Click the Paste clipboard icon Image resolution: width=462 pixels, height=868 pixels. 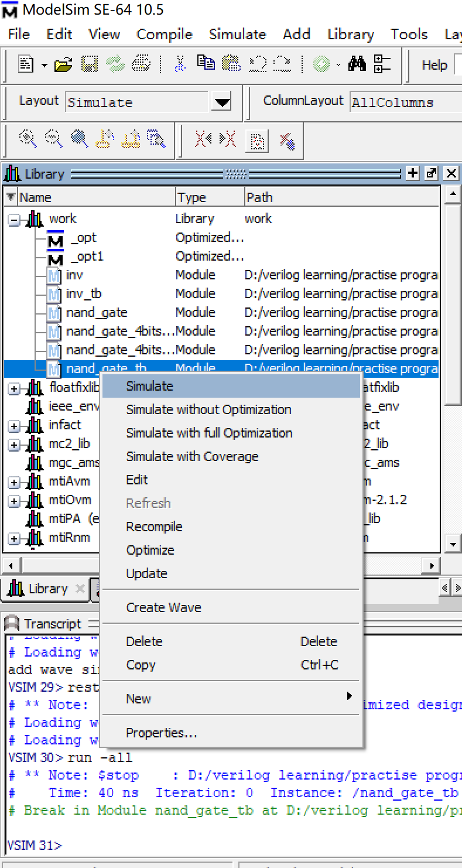(x=232, y=64)
